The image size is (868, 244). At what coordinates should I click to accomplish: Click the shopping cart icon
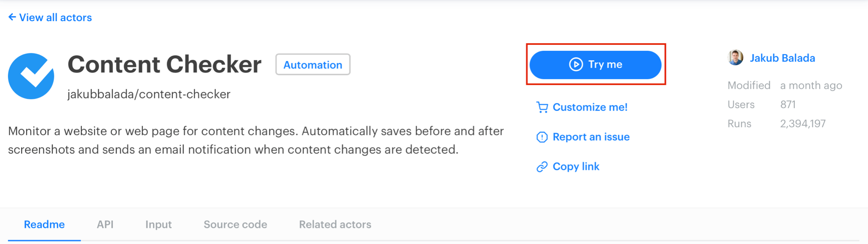click(542, 107)
